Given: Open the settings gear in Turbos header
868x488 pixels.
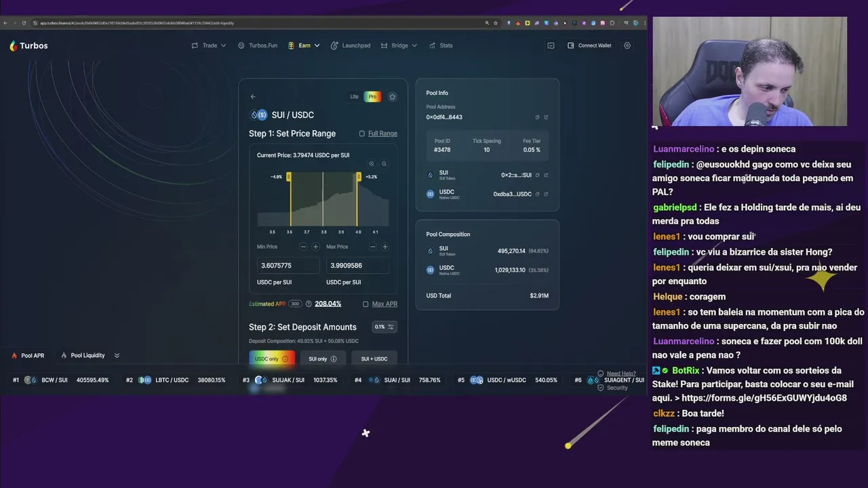Looking at the screenshot, I should [x=627, y=45].
